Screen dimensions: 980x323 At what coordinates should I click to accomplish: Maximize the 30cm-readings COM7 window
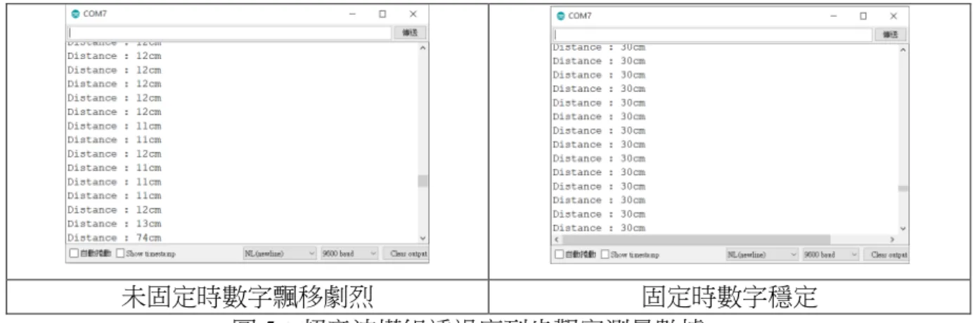coord(863,15)
